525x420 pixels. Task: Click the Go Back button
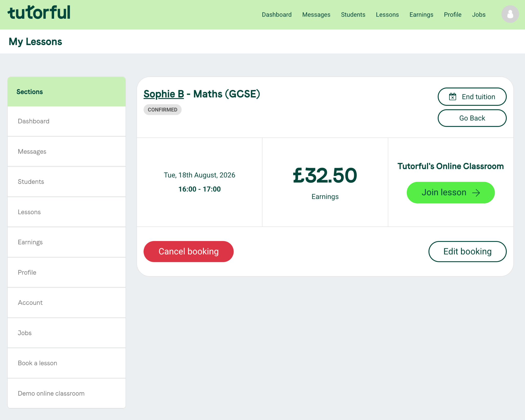pyautogui.click(x=472, y=118)
